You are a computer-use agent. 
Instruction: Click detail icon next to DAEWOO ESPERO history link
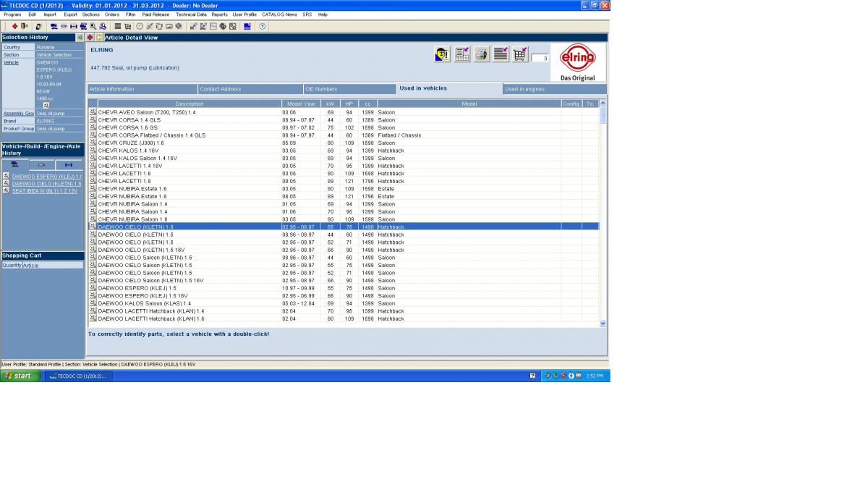6,176
